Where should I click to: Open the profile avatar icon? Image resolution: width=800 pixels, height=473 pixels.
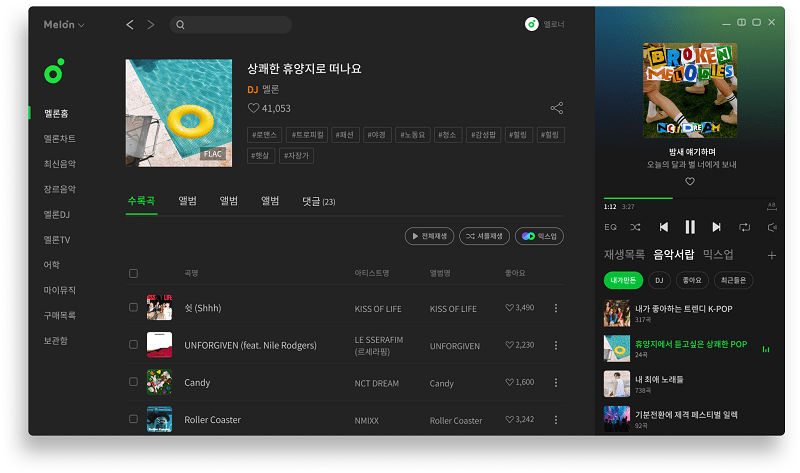532,24
